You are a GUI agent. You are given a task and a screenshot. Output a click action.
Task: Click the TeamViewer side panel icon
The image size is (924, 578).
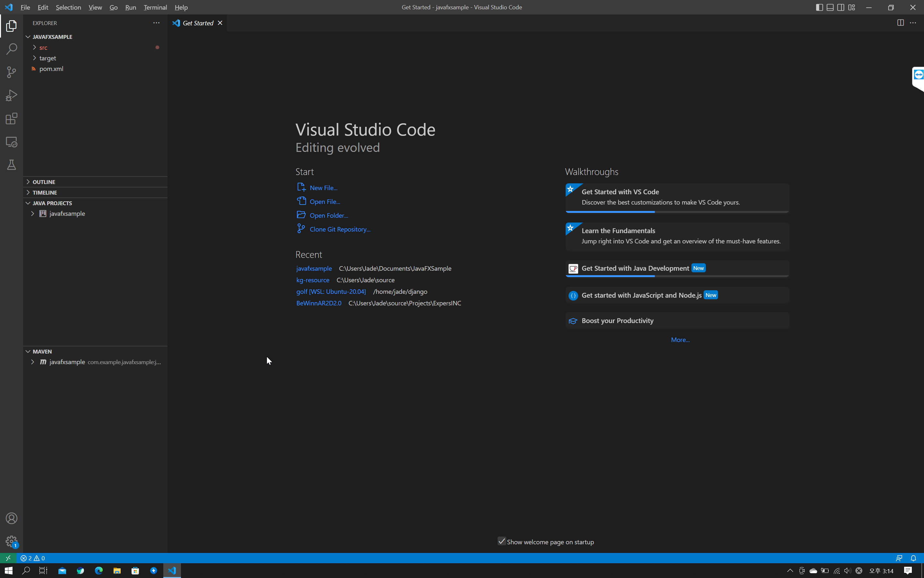point(918,74)
